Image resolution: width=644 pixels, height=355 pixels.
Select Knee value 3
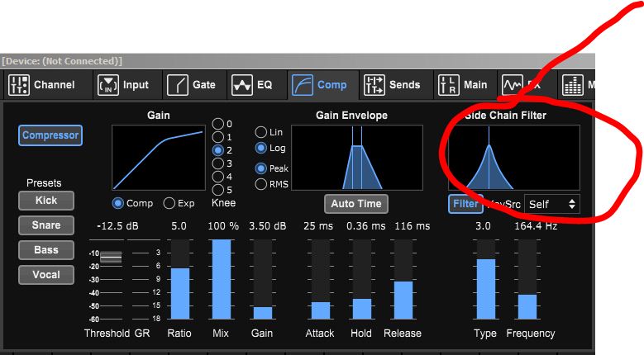click(x=217, y=163)
